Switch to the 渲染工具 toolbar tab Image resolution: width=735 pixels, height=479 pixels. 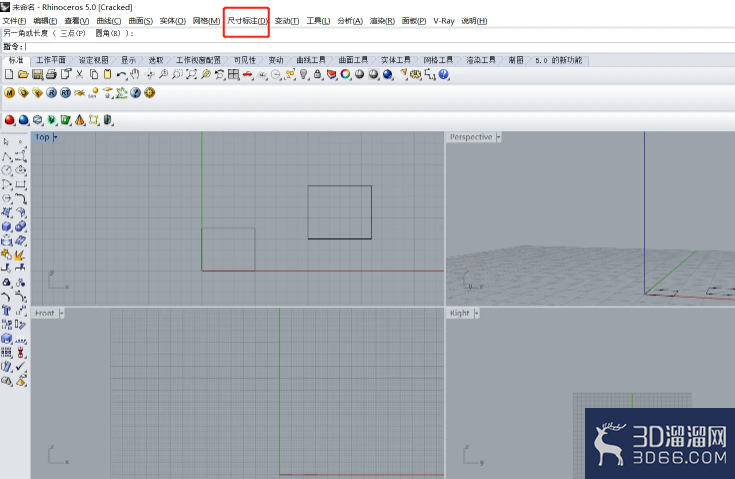[480, 60]
